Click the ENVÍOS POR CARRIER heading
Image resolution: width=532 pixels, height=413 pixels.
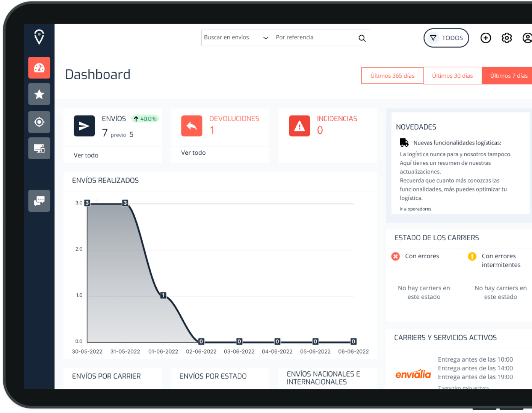click(x=106, y=376)
